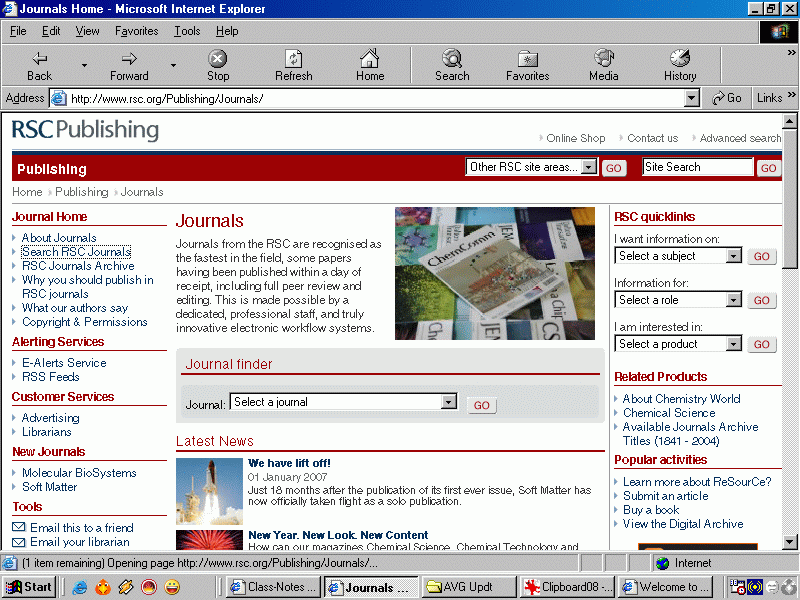The width and height of the screenshot is (800, 600).
Task: Click the Forward arrow toolbar icon
Action: click(x=129, y=59)
